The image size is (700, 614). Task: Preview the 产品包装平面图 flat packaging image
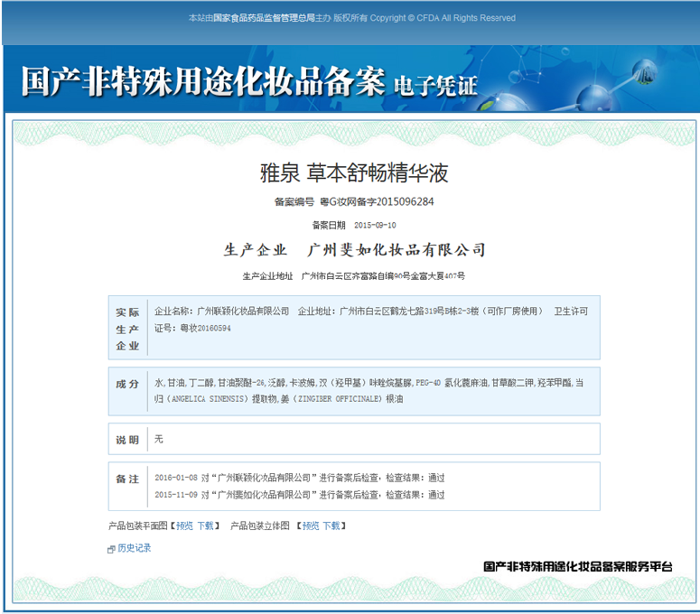click(184, 526)
